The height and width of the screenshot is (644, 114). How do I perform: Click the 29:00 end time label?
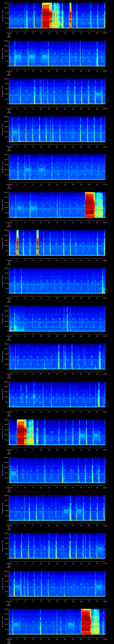point(105,260)
